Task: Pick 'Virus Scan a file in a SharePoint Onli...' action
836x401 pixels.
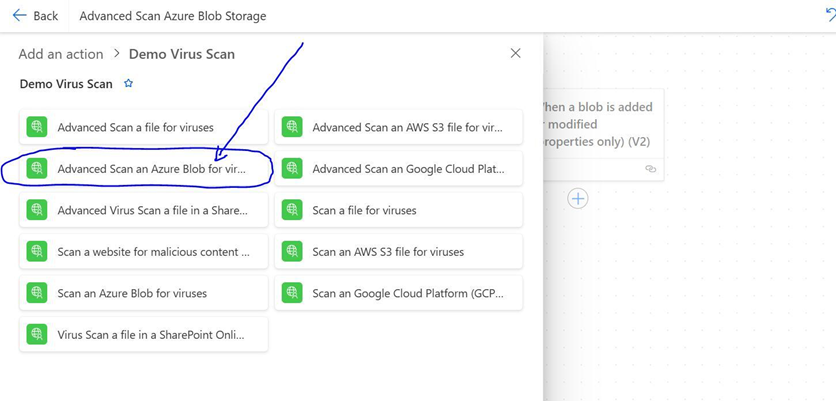Action: (x=144, y=334)
